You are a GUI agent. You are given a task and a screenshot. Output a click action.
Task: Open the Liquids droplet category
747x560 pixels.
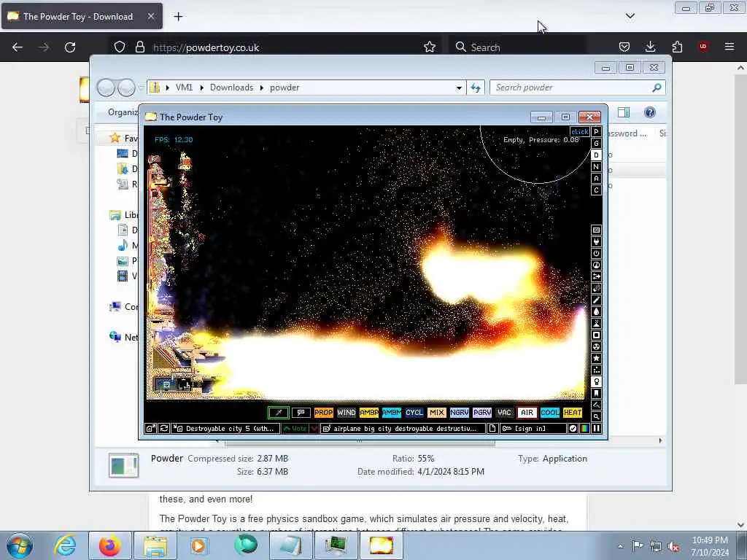point(596,312)
